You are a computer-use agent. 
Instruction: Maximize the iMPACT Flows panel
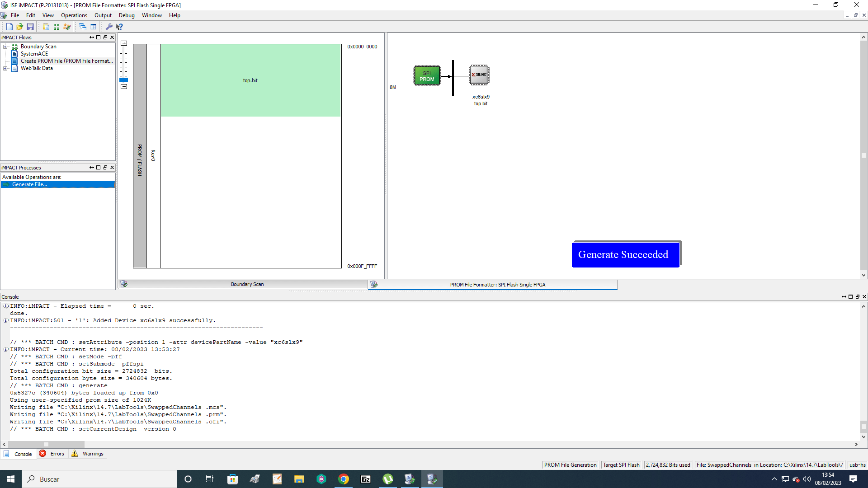click(99, 38)
